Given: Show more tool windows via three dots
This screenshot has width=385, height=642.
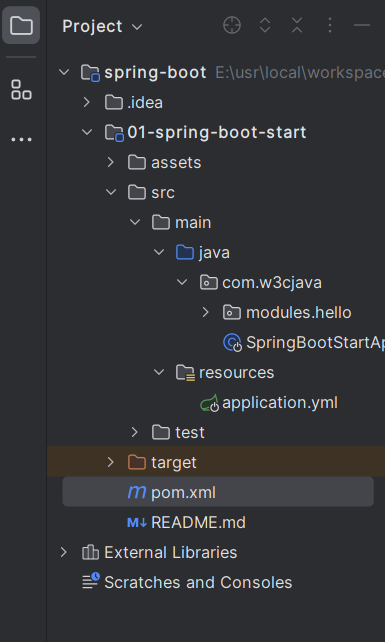Looking at the screenshot, I should (x=21, y=140).
